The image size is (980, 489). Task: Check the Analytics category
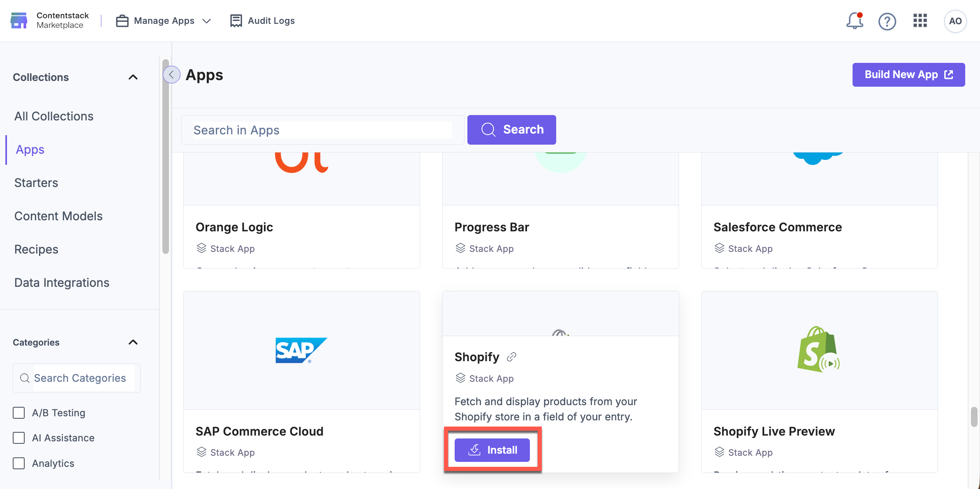pyautogui.click(x=19, y=463)
